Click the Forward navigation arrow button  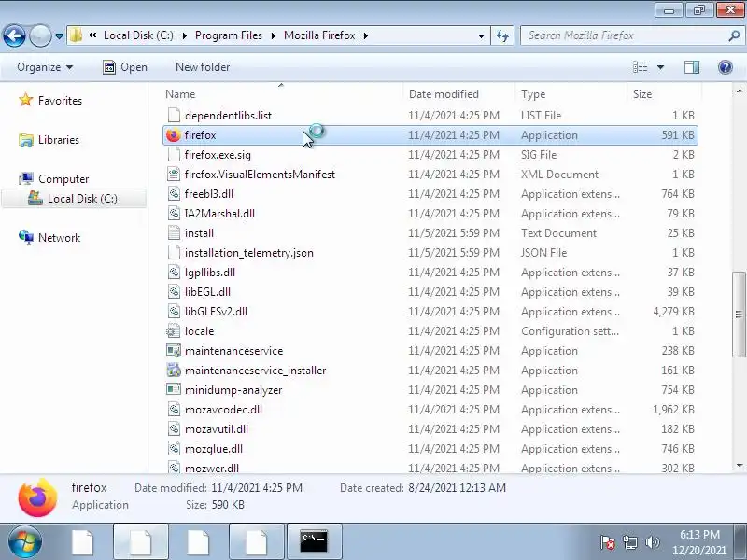tap(40, 35)
